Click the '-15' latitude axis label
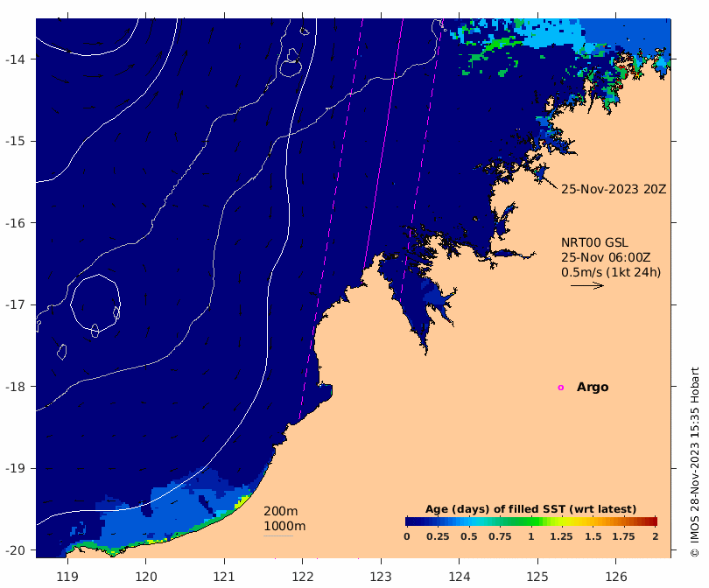The image size is (709, 588). pyautogui.click(x=15, y=141)
